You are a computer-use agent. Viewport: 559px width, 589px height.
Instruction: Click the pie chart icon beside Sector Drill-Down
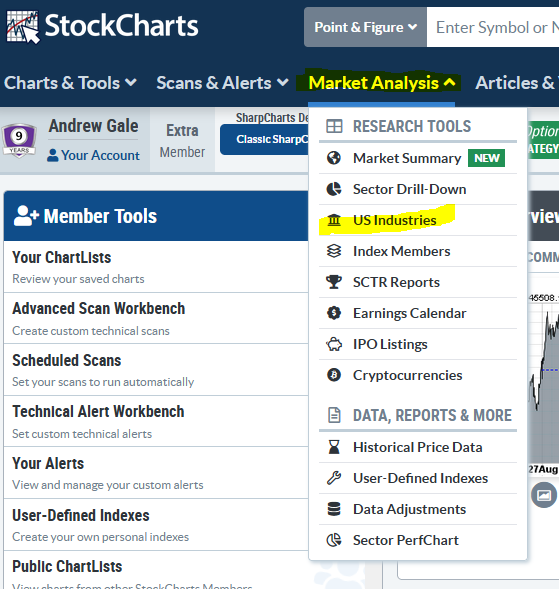point(334,189)
